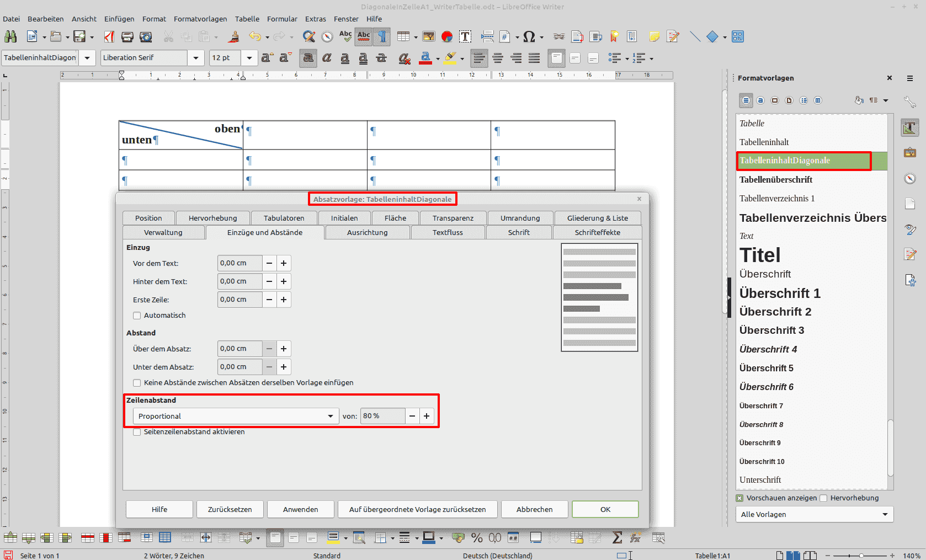Viewport: 926px width, 560px height.
Task: Click the Anwenden button
Action: (300, 509)
